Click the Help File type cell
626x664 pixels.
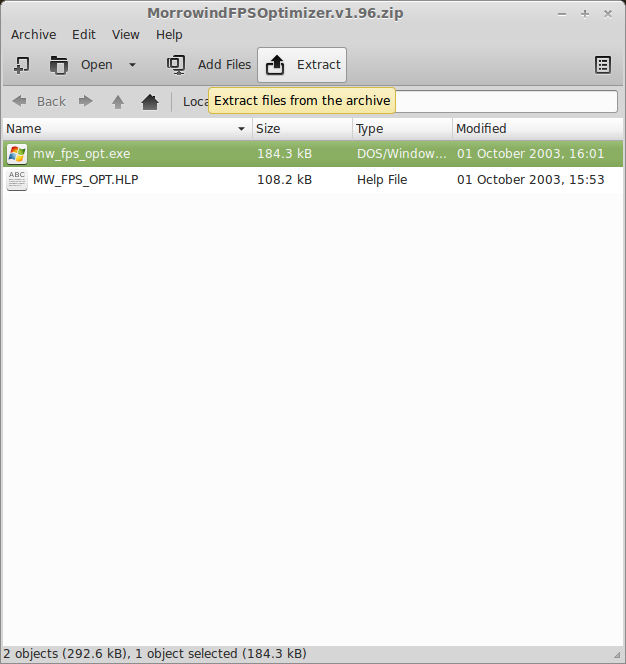(382, 180)
